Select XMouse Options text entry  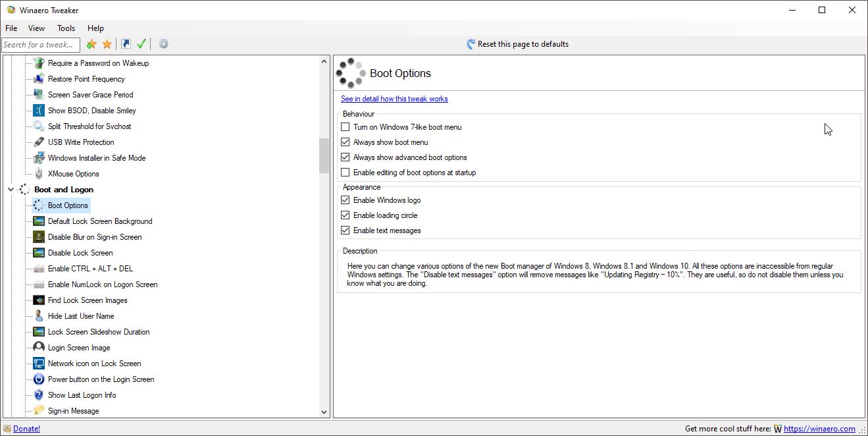point(74,174)
